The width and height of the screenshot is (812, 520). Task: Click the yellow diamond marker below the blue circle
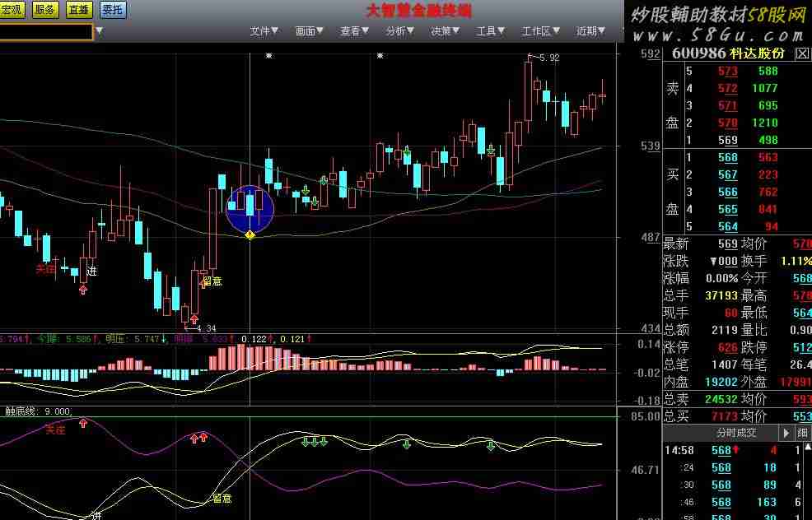click(x=250, y=235)
